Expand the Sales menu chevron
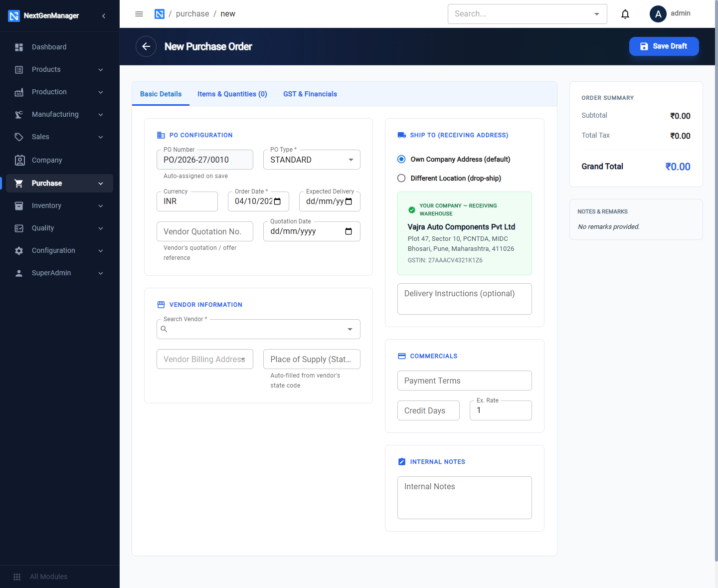 pyautogui.click(x=101, y=137)
